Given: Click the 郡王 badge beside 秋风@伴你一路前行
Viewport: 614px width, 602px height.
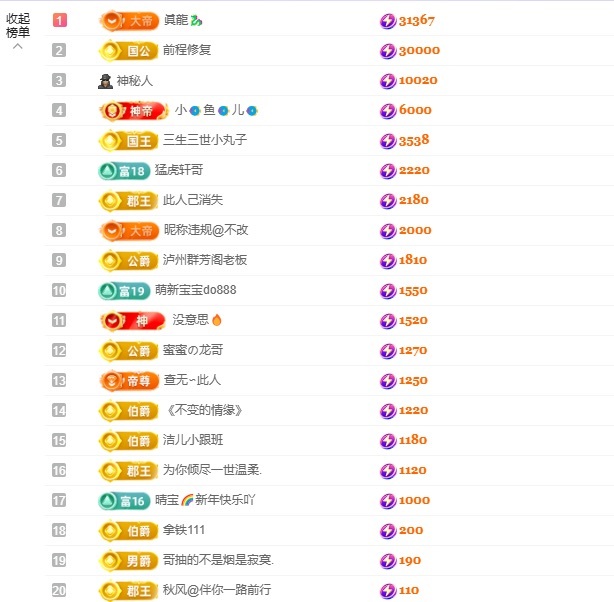Looking at the screenshot, I should (128, 591).
